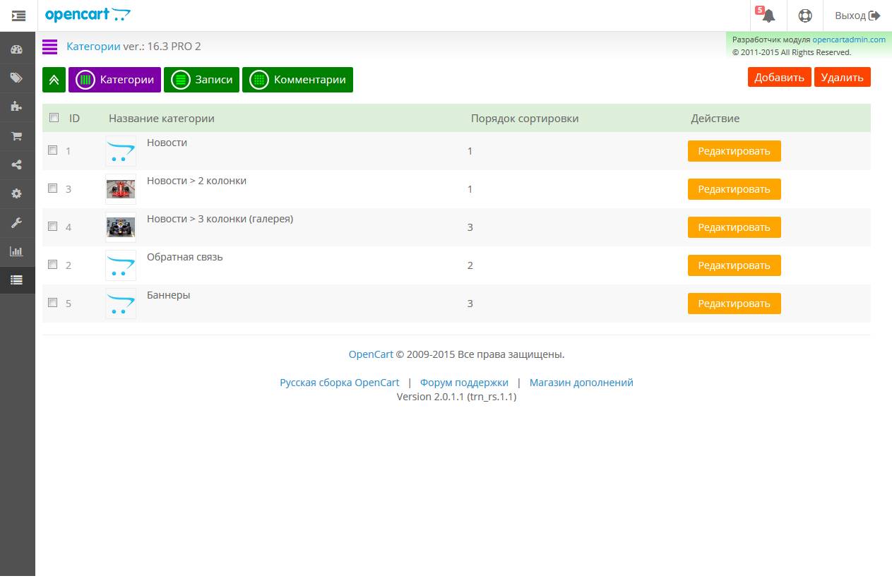The height and width of the screenshot is (588, 892).
Task: Log out via Выход
Action: (857, 16)
